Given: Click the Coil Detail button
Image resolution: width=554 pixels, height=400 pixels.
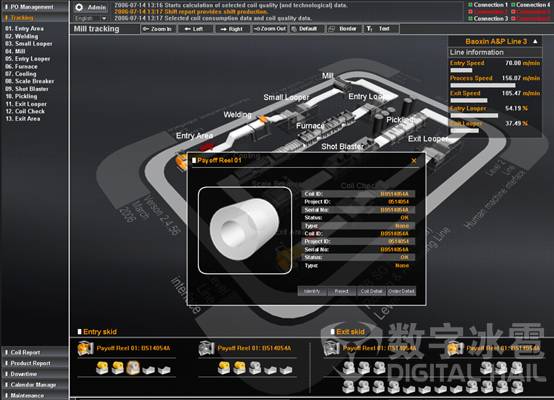Looking at the screenshot, I should [x=371, y=291].
